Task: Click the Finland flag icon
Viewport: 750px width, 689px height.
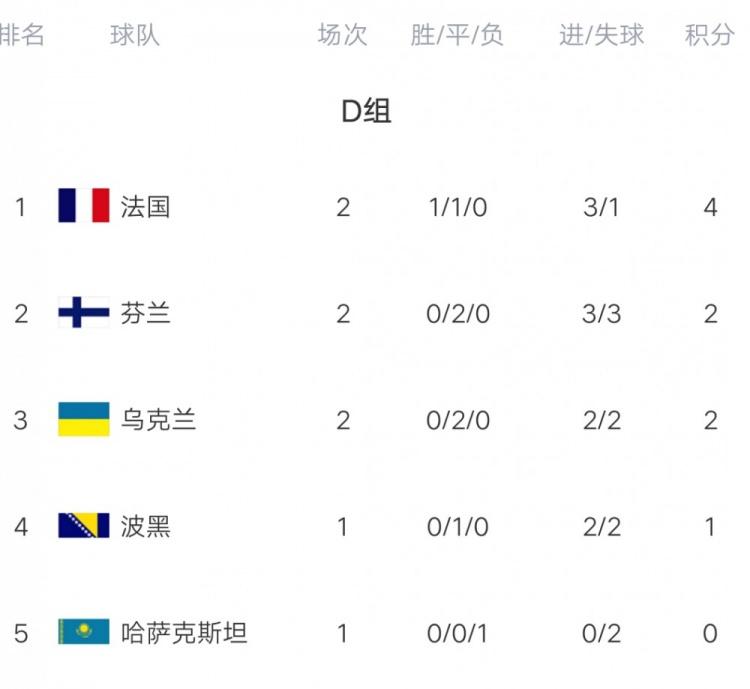Action: tap(83, 313)
